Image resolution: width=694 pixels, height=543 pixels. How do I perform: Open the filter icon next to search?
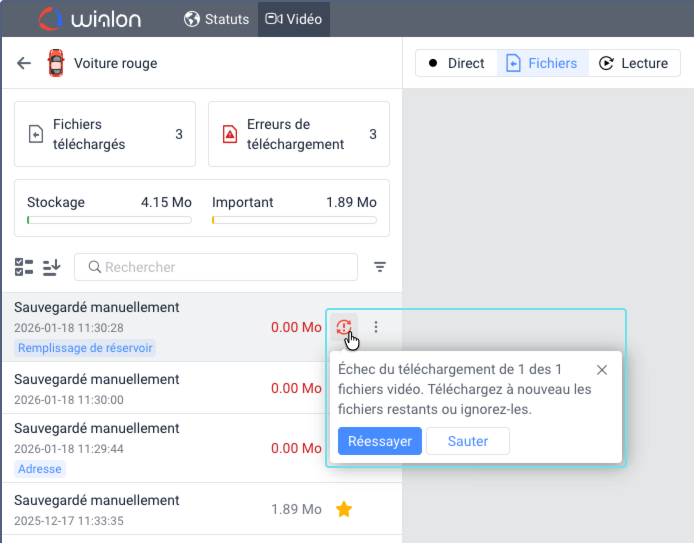380,267
